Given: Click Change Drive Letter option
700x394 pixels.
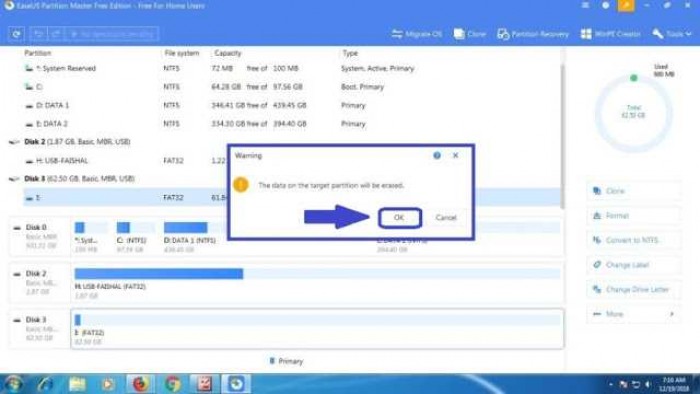Looking at the screenshot, I should point(634,289).
